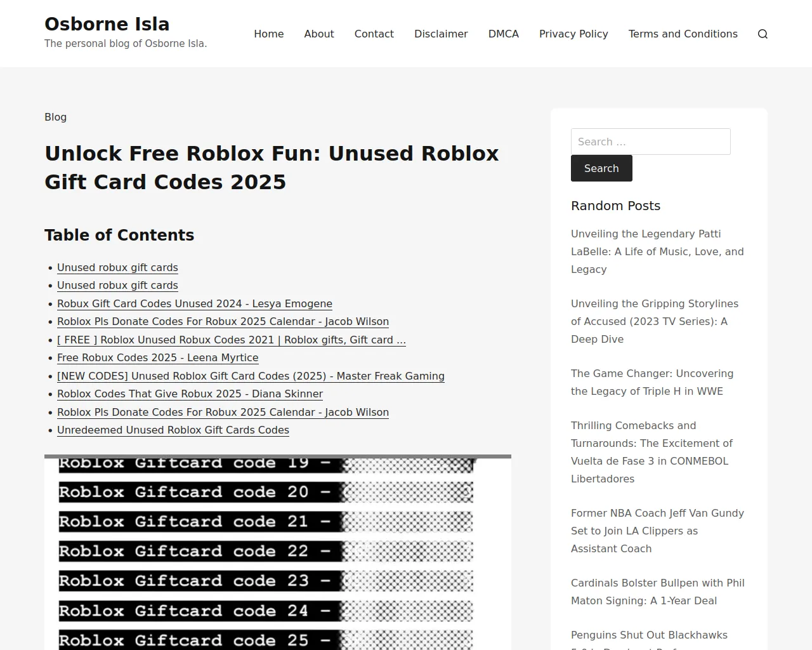This screenshot has width=812, height=650.
Task: Open NEW CODES Master Freak Gaming link
Action: (x=251, y=376)
